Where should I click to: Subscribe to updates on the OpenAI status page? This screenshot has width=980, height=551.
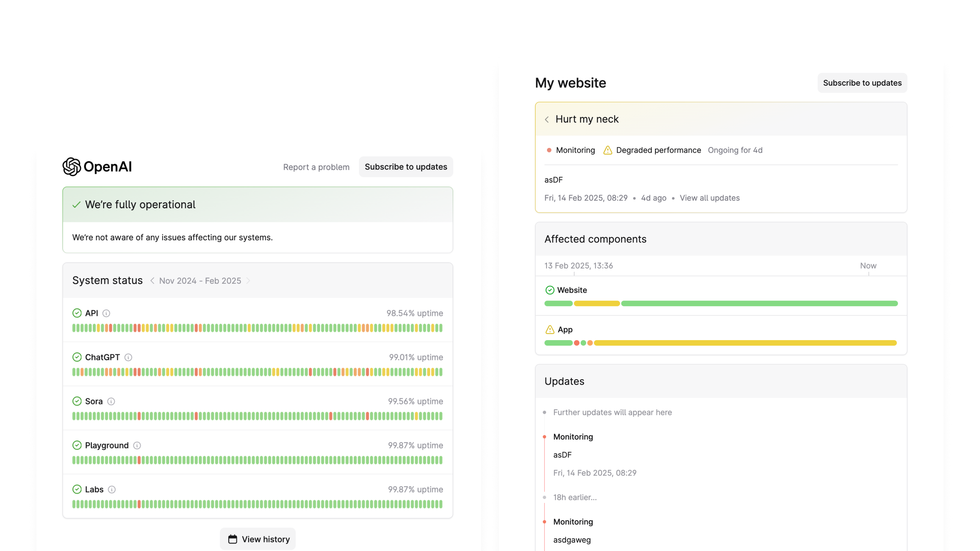[405, 167]
